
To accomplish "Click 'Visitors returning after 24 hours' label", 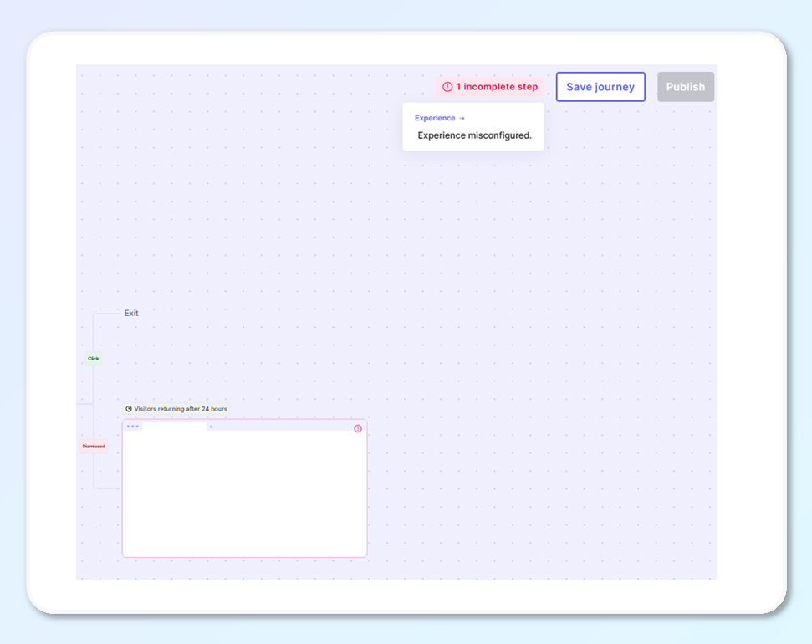I will 181,409.
